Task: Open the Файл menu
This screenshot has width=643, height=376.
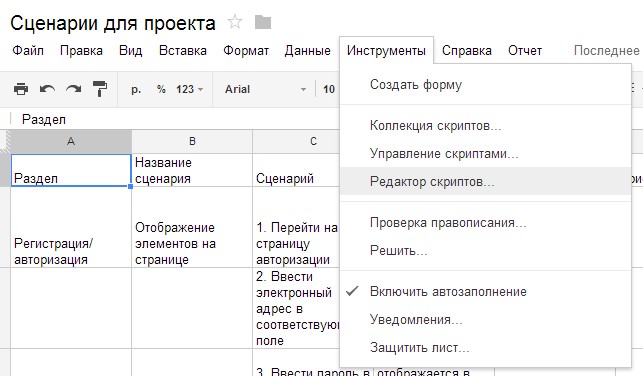Action: tap(28, 50)
